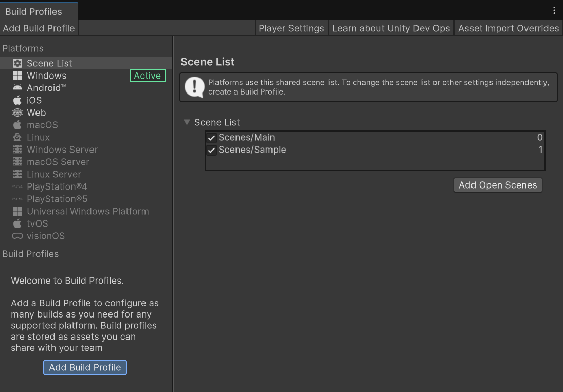563x392 pixels.
Task: Select the Windows platform entry
Action: coord(86,76)
